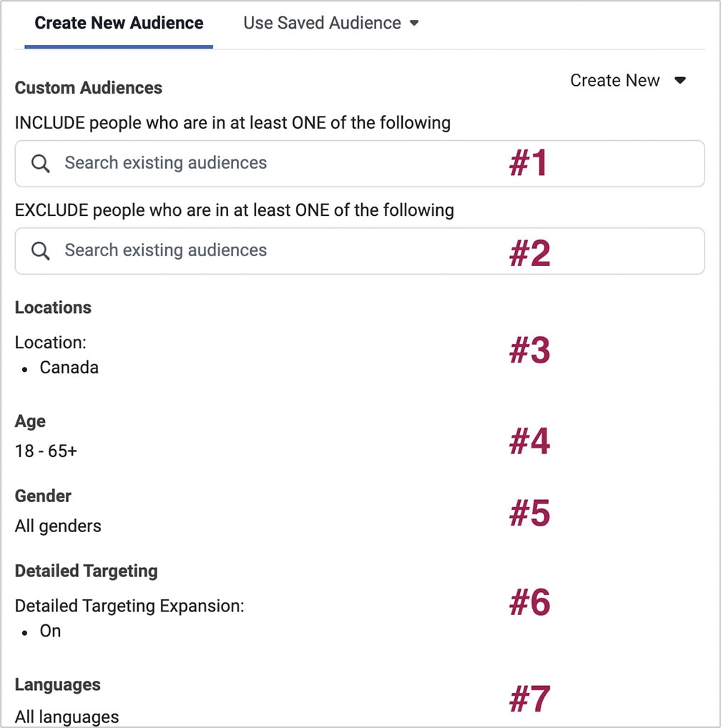Click the Location: label under Locations

tap(50, 343)
